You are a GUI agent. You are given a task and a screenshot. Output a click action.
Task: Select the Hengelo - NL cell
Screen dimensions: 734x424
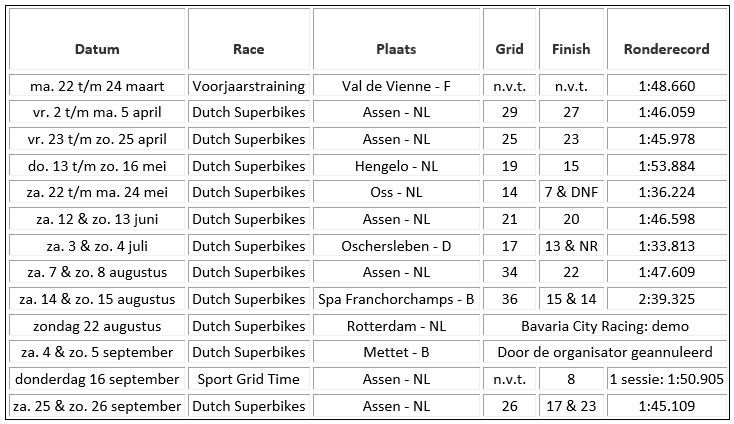pyautogui.click(x=396, y=166)
